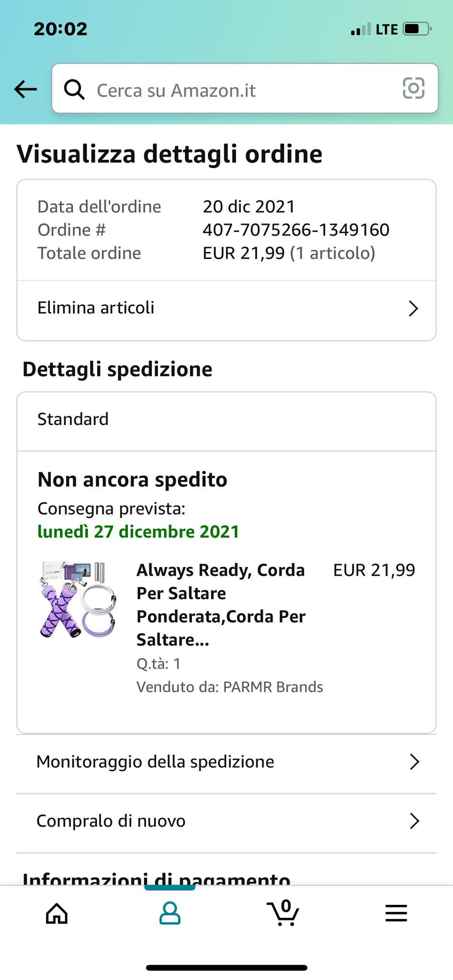This screenshot has width=453, height=980.
Task: Expand Monitoraggio della spedizione chevron
Action: click(414, 762)
